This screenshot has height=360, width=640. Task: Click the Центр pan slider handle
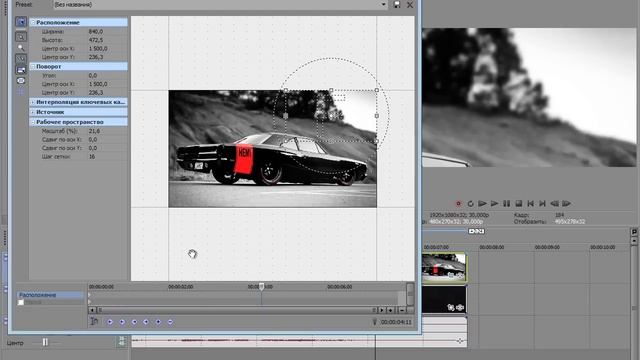(x=45, y=342)
